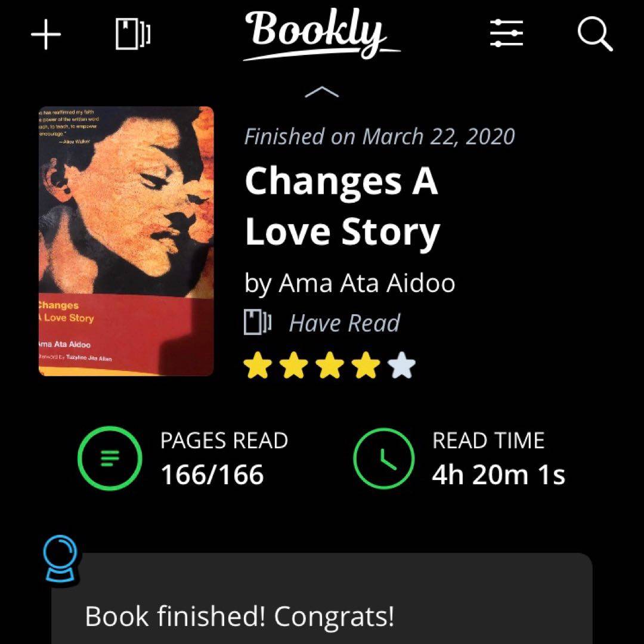Open the book collections icon in header
The image size is (644, 644).
(132, 34)
